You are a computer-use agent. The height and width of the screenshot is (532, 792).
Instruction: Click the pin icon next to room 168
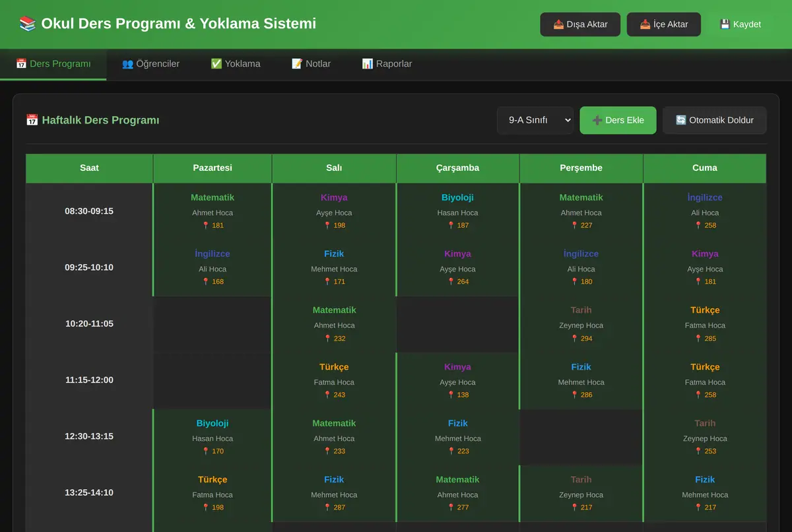coord(206,282)
